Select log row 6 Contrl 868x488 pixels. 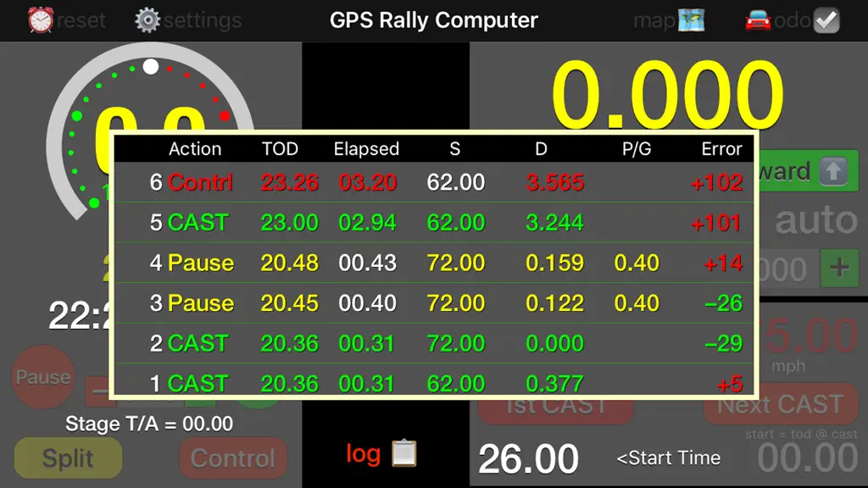[434, 182]
